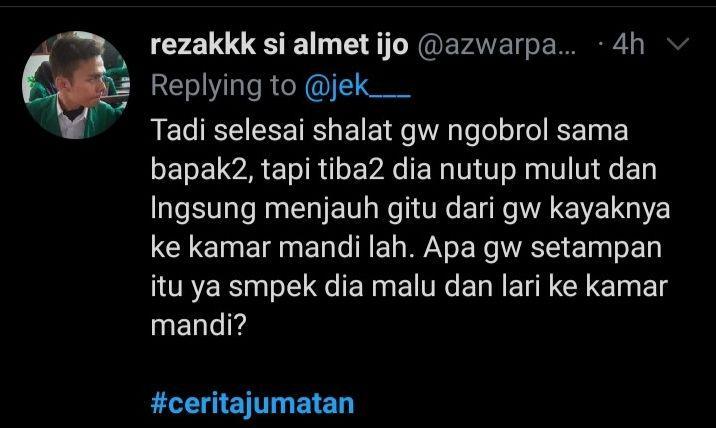Select line 'ke kamar mandi lah. Apa gw setampan'

(406, 248)
